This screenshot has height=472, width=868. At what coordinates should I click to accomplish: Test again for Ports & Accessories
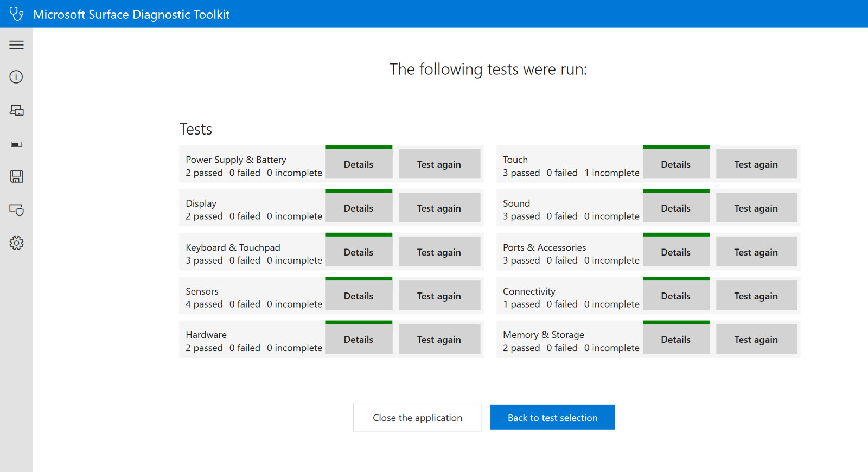point(757,252)
